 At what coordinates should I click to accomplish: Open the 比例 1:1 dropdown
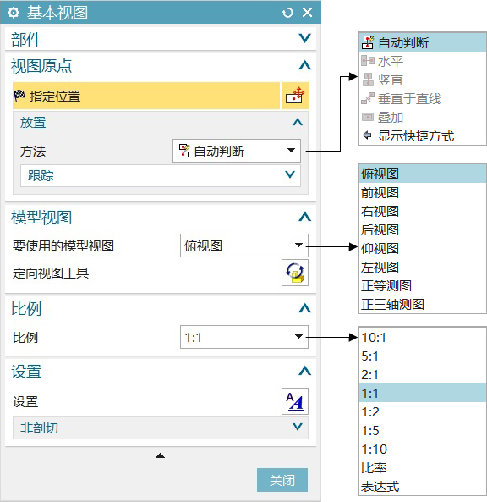point(244,337)
